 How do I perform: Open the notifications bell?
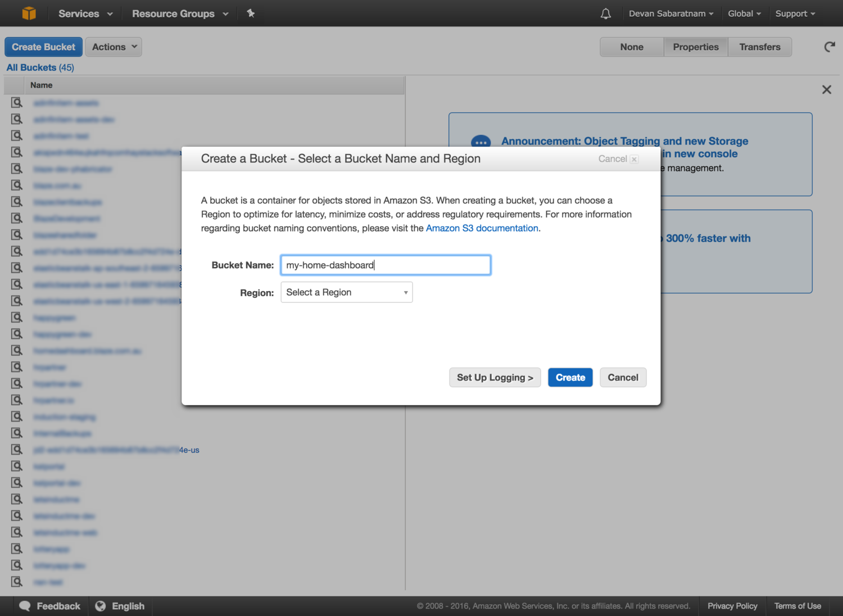coord(605,13)
